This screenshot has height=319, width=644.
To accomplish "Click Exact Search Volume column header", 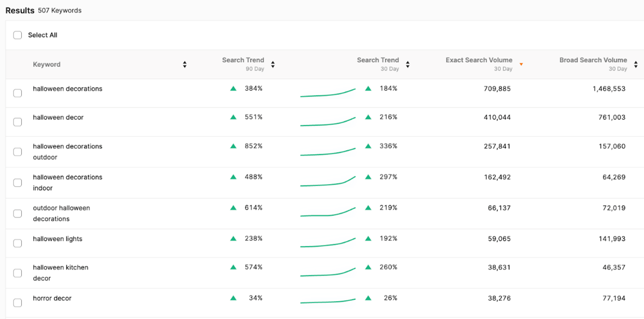I will coord(479,60).
